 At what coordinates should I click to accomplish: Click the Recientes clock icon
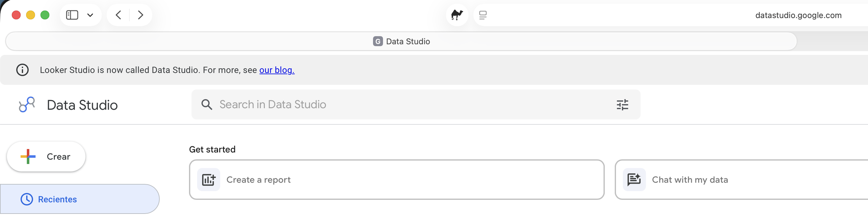coord(27,200)
